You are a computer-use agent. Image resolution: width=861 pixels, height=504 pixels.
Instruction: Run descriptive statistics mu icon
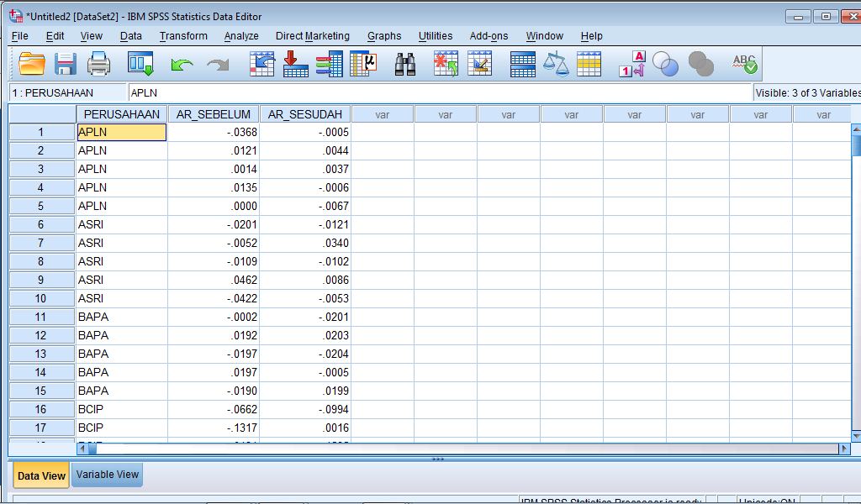[363, 64]
